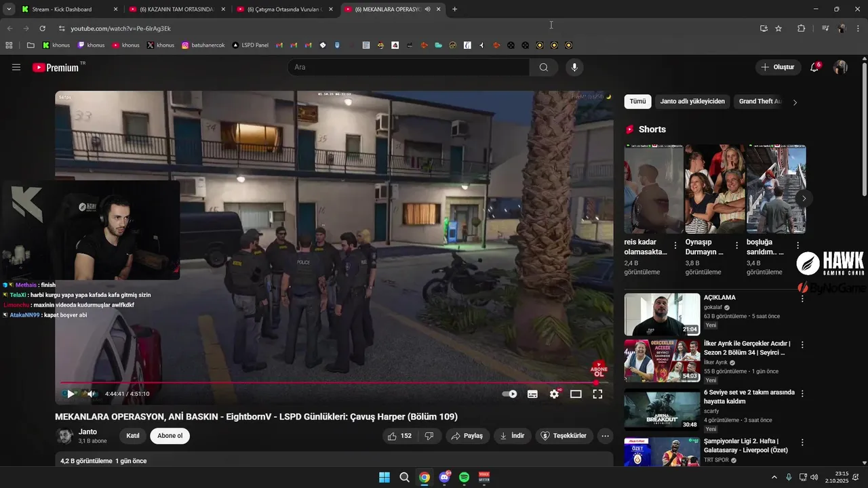868x488 pixels.
Task: Toggle autoplay switch in player
Action: 509,394
